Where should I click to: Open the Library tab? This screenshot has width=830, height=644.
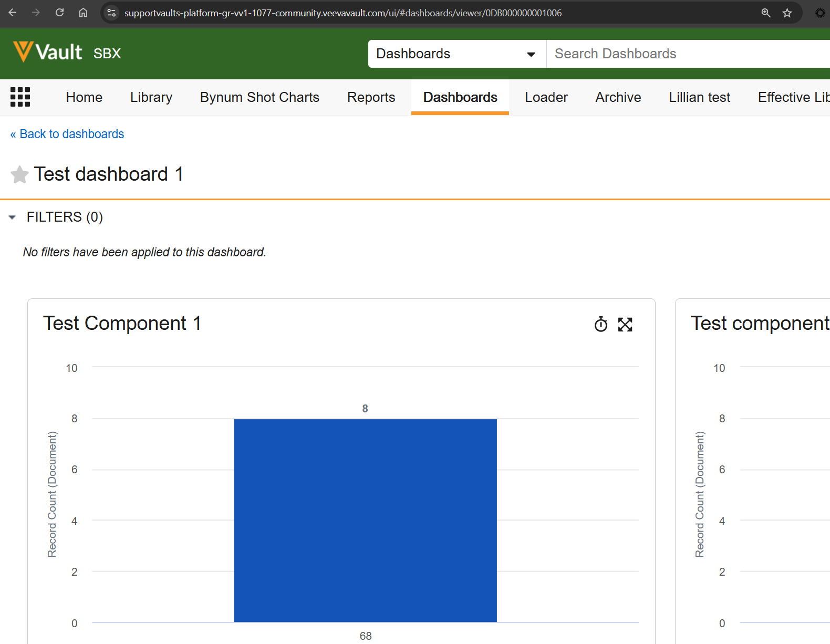tap(151, 98)
